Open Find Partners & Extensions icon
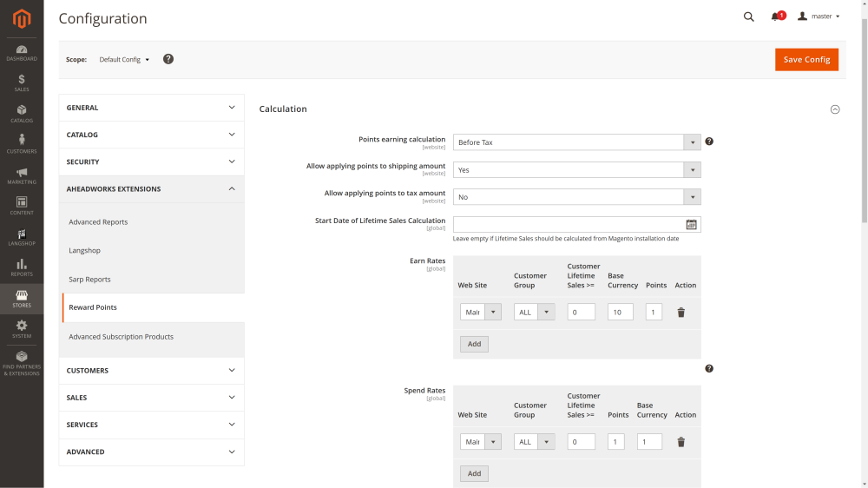868x488 pixels. pyautogui.click(x=22, y=363)
